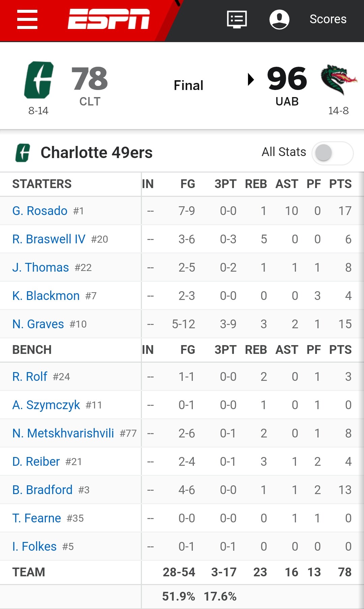Tap the Final game status text
Screen dimensions: 364x609
[188, 85]
